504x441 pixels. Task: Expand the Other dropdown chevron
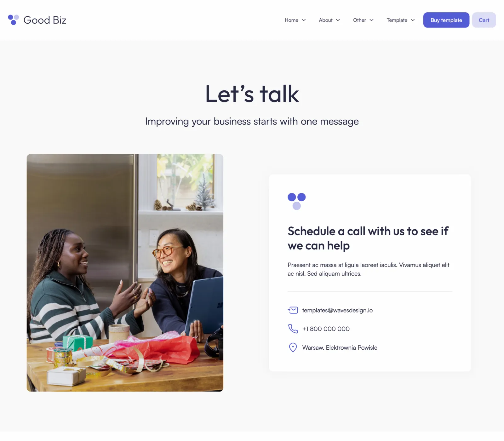(371, 20)
